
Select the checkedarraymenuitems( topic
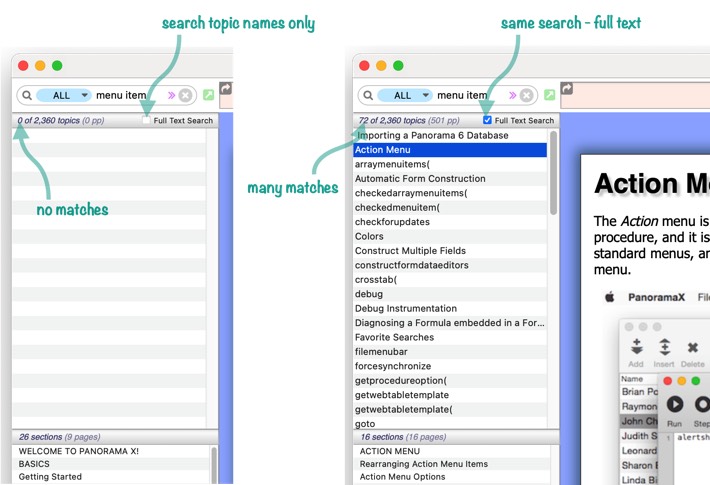pyautogui.click(x=450, y=193)
